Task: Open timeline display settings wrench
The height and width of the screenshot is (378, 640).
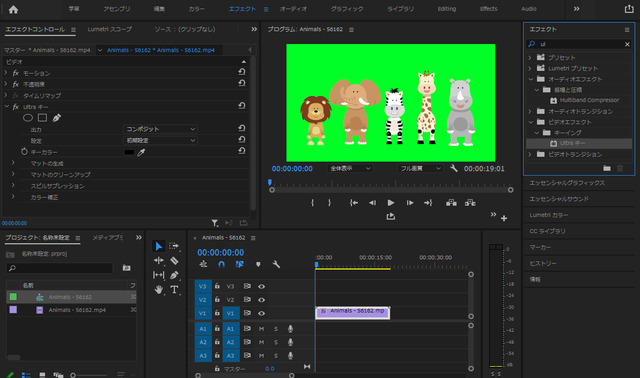Action: 276,265
